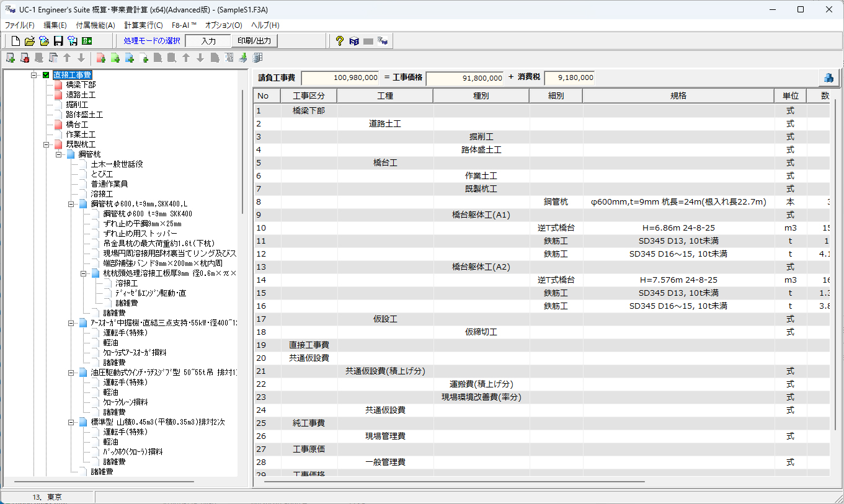Click the yellow question mark help icon
The width and height of the screenshot is (844, 504).
[x=339, y=41]
